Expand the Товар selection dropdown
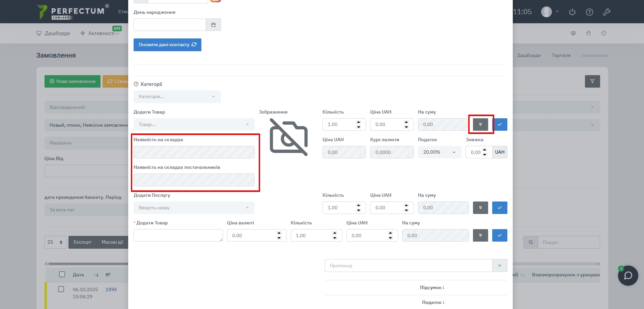Image resolution: width=644 pixels, height=309 pixels. [x=194, y=124]
